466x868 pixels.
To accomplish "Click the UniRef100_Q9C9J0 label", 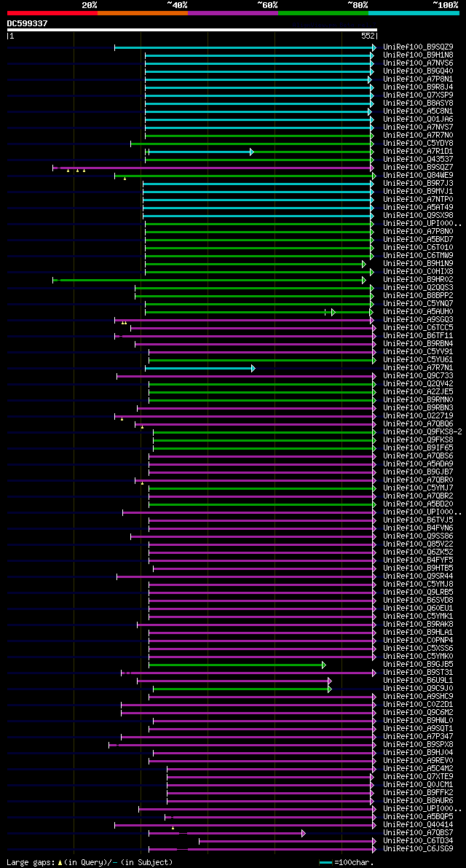I will tap(419, 689).
